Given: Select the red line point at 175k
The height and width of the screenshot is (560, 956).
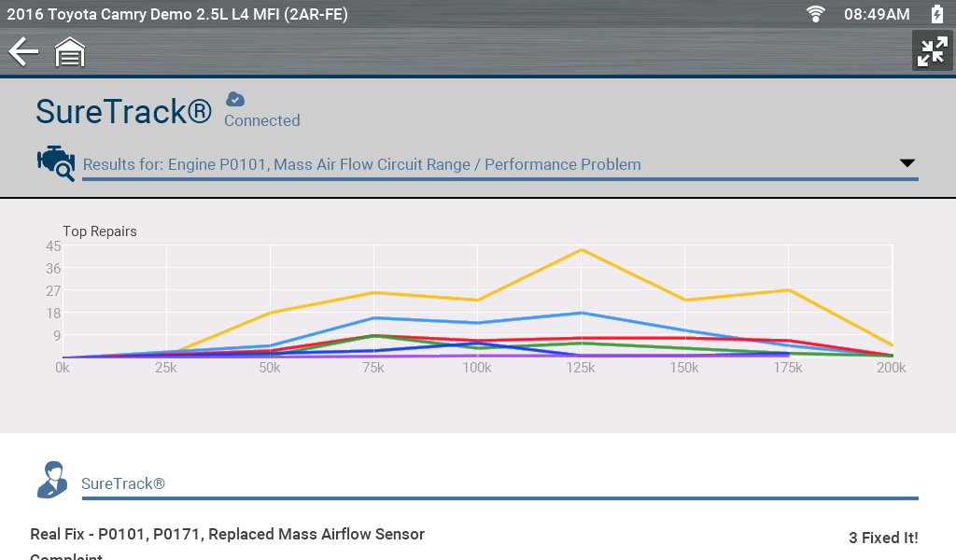Looking at the screenshot, I should click(789, 341).
